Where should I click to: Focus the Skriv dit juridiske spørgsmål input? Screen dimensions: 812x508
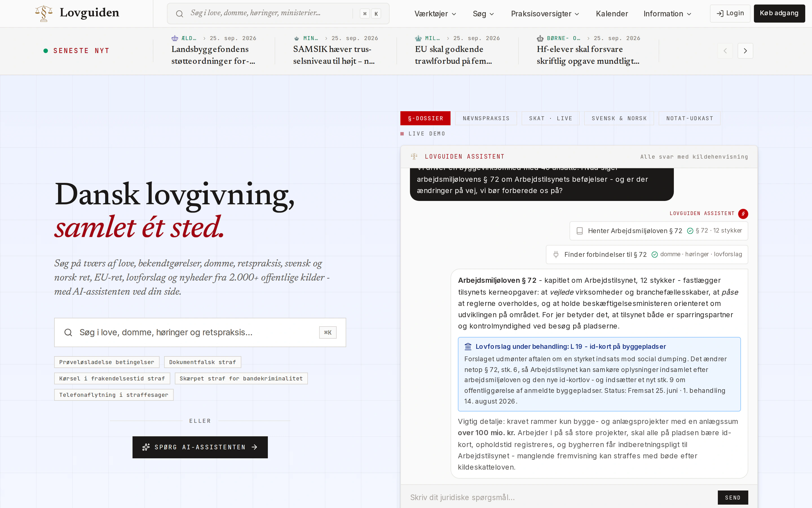click(x=560, y=498)
